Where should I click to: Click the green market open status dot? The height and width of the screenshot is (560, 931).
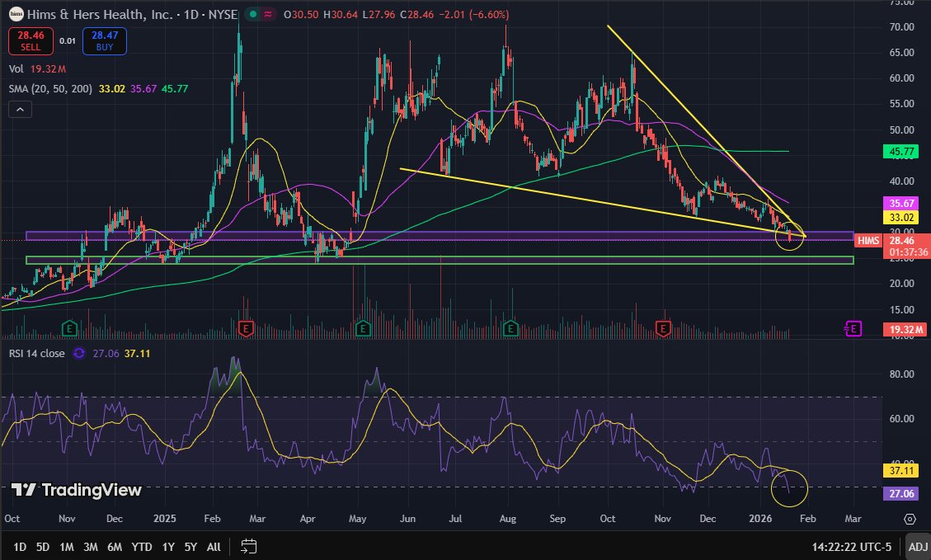(x=253, y=14)
